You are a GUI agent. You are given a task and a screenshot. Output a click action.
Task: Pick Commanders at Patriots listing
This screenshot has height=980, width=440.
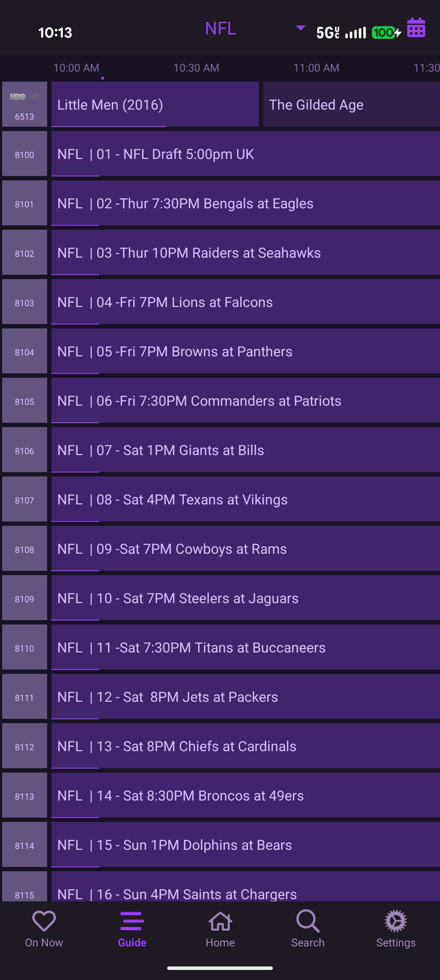click(245, 401)
